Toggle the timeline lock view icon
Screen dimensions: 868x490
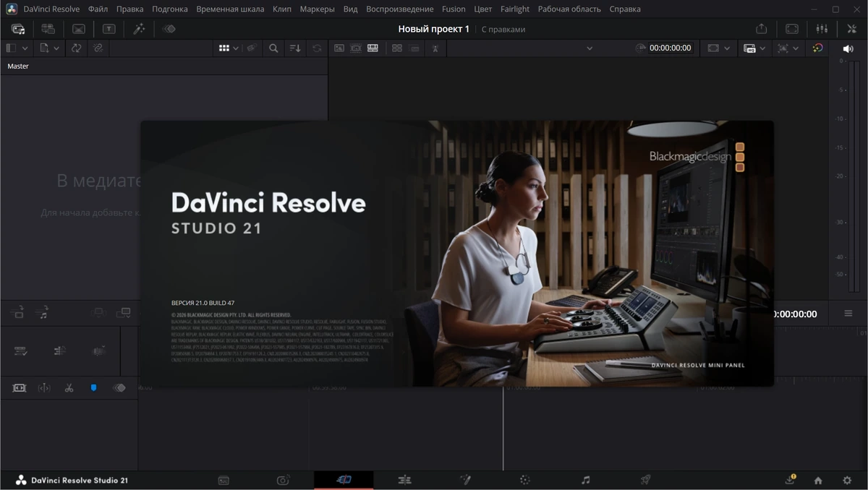[20, 388]
